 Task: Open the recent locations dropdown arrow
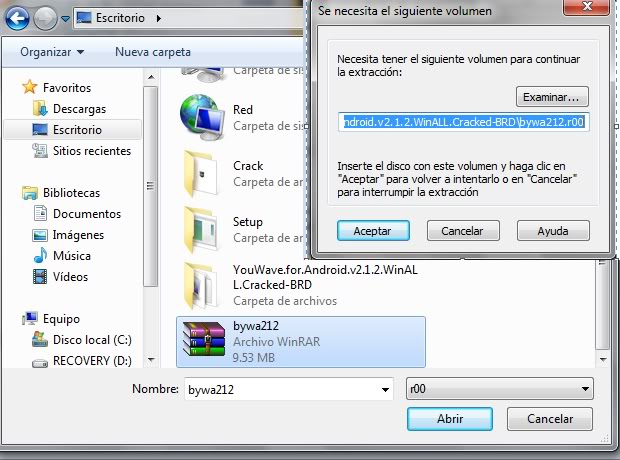click(65, 19)
